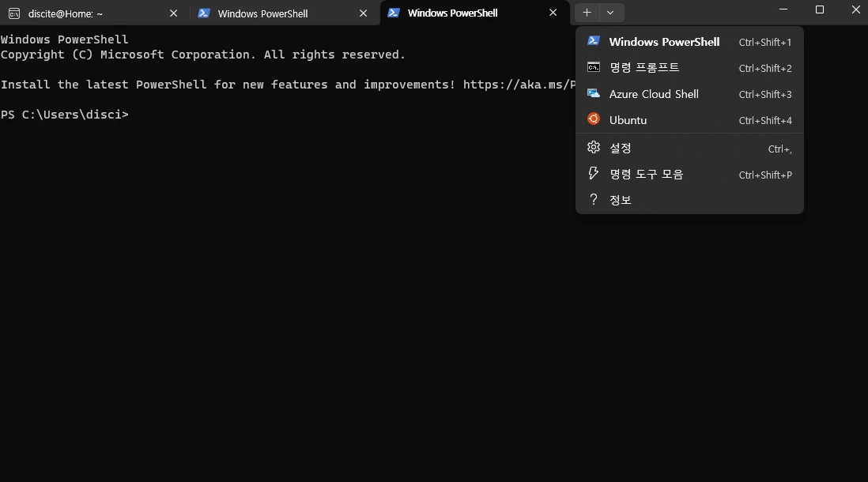
Task: Click PowerShell icon on active third tab
Action: (394, 13)
